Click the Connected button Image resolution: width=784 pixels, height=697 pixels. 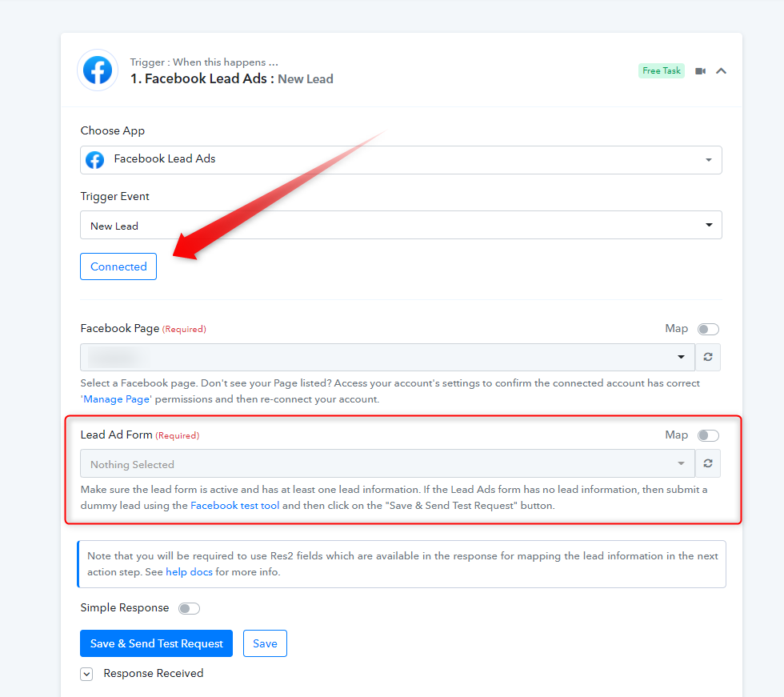coord(118,266)
